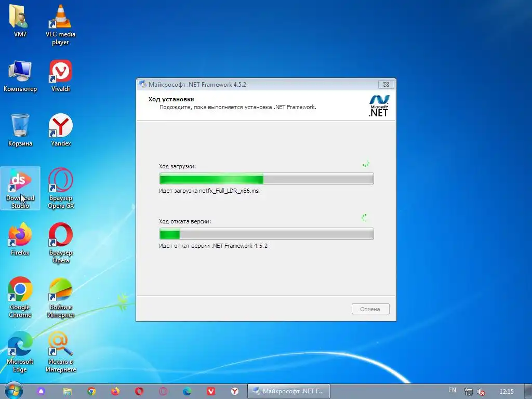This screenshot has height=399, width=532.
Task: Click the 'Ход отката версии:' label
Action: click(x=185, y=221)
